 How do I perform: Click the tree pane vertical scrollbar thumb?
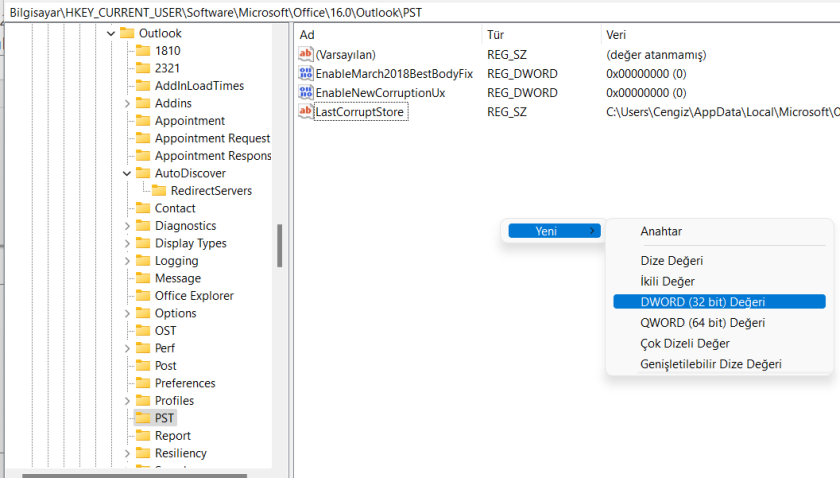(x=279, y=245)
